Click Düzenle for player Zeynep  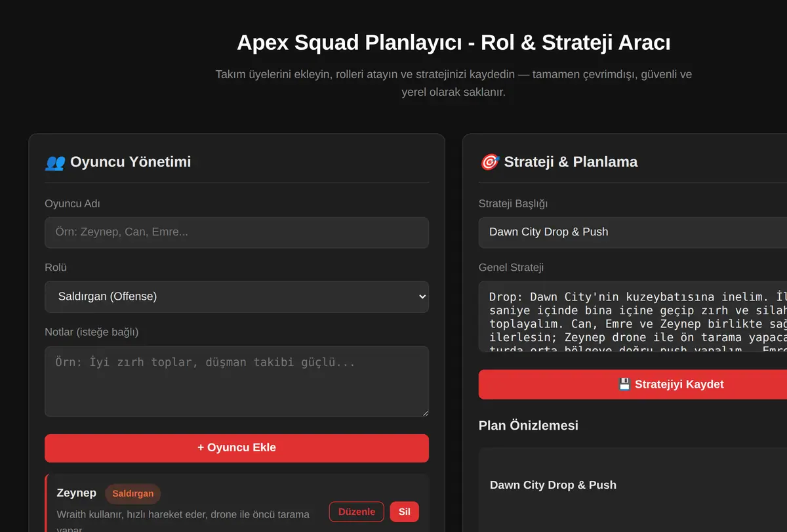(x=357, y=512)
